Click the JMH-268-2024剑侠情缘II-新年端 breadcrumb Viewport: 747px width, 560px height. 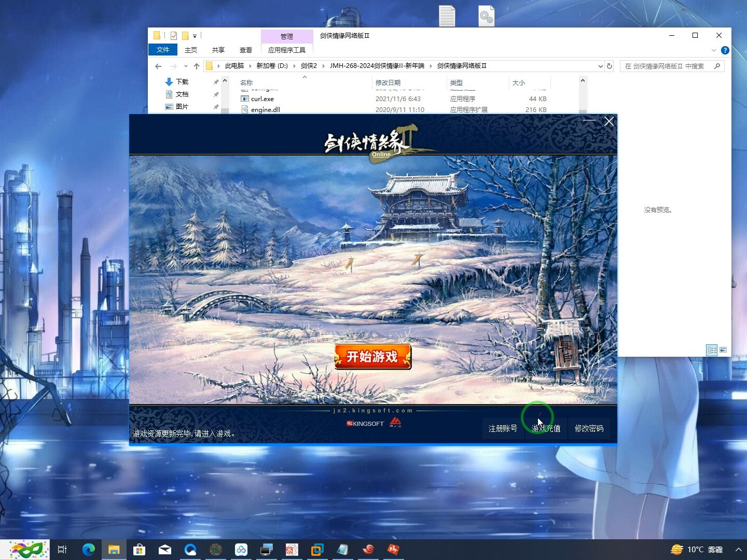377,66
